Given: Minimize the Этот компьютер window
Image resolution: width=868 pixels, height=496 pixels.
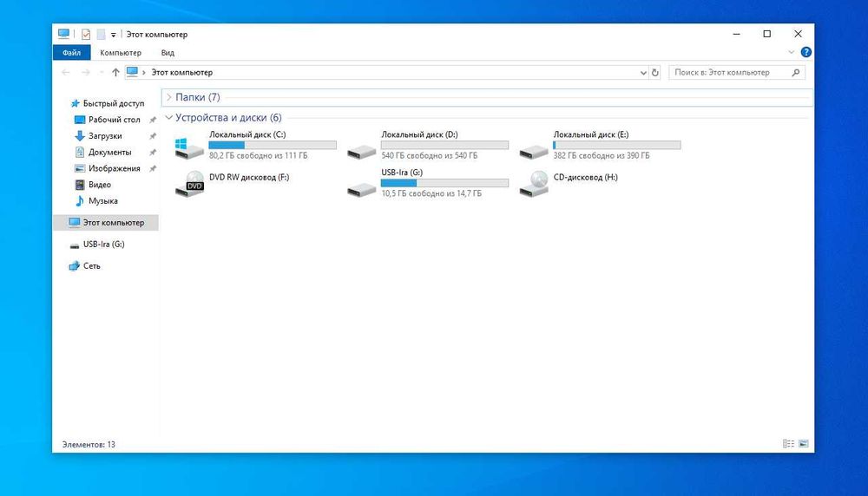Looking at the screenshot, I should point(736,34).
